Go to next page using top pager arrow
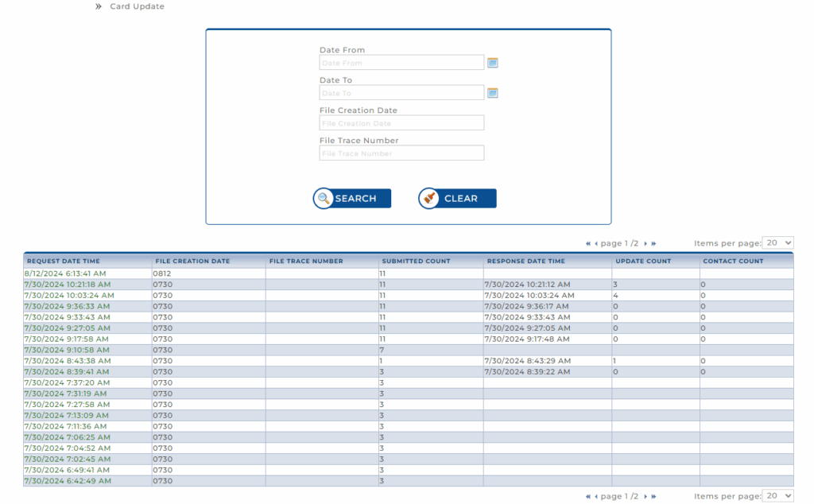Screen dimensions: 814x504 click(645, 243)
